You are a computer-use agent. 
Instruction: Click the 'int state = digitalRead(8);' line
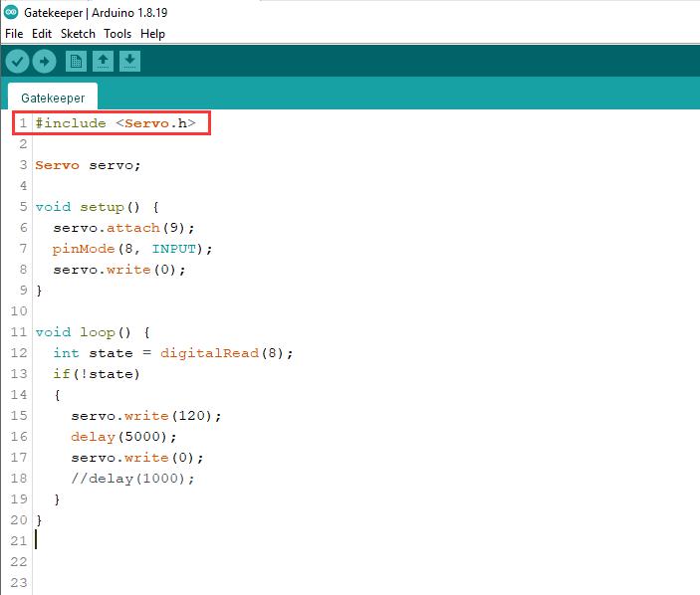pos(173,353)
